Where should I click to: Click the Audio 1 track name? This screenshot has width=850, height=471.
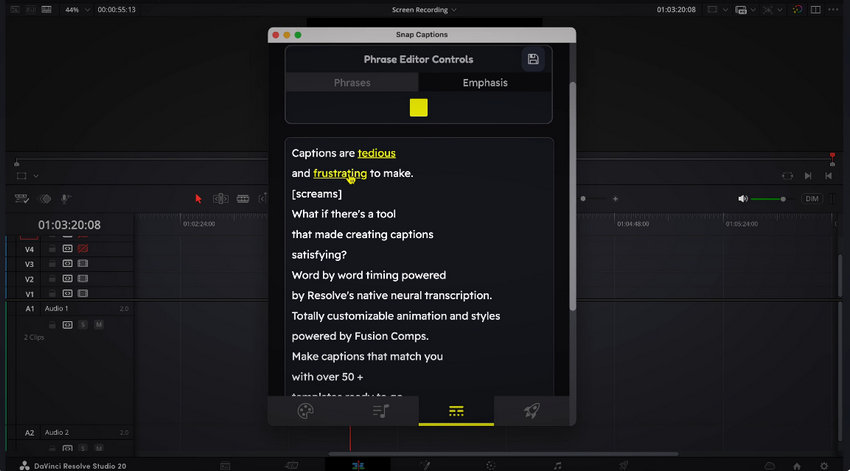pos(56,308)
